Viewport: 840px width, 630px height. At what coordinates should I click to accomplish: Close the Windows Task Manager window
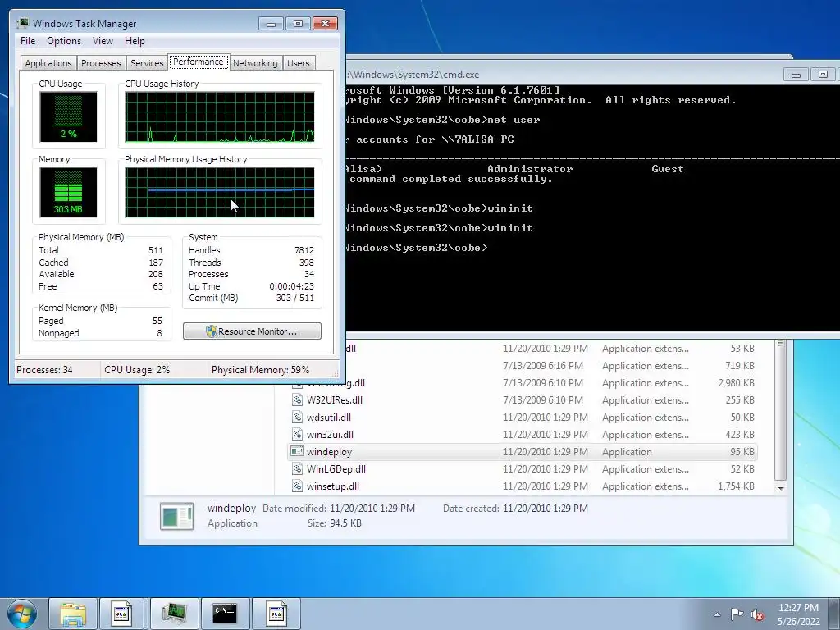coord(325,24)
